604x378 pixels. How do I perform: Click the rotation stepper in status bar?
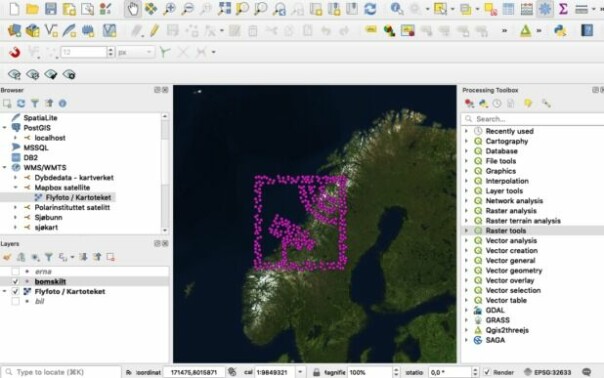coord(475,372)
